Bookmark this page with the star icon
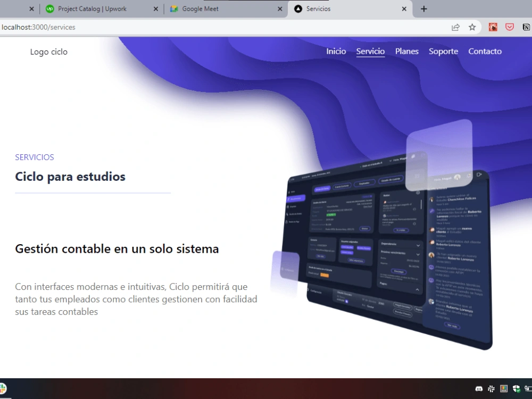 click(471, 27)
